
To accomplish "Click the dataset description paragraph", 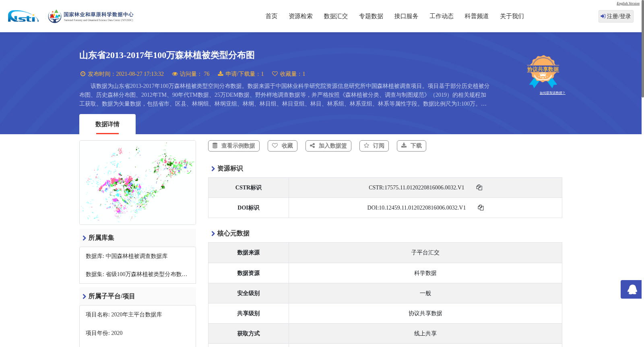I will pyautogui.click(x=285, y=95).
